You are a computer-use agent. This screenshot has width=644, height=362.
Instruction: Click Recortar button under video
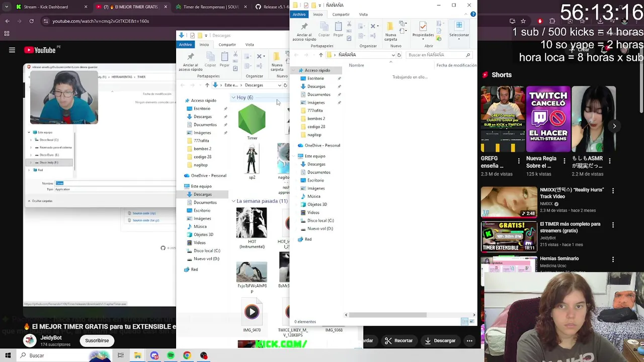point(398,340)
